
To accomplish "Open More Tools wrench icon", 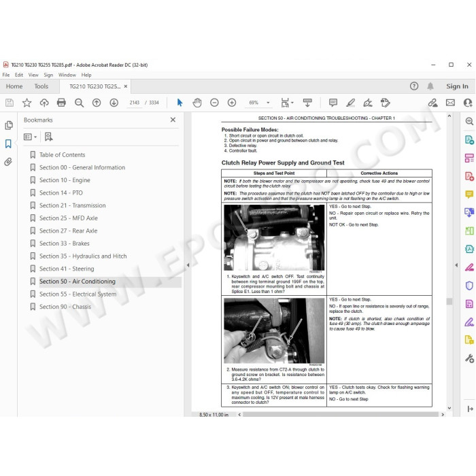I will [x=469, y=359].
